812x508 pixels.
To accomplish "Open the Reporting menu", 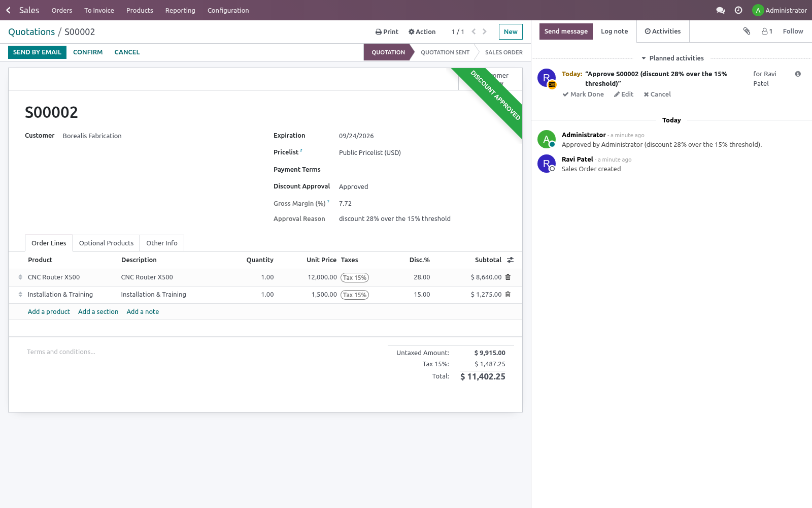I will (180, 10).
